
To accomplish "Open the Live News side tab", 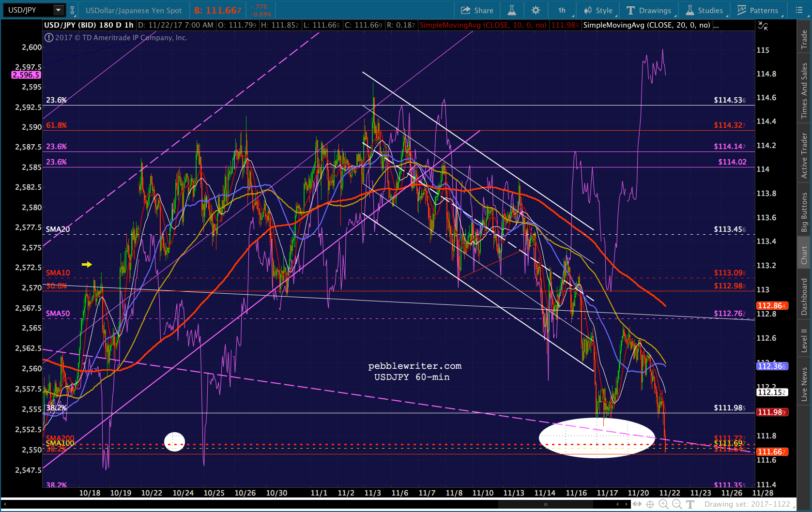I will tap(804, 384).
